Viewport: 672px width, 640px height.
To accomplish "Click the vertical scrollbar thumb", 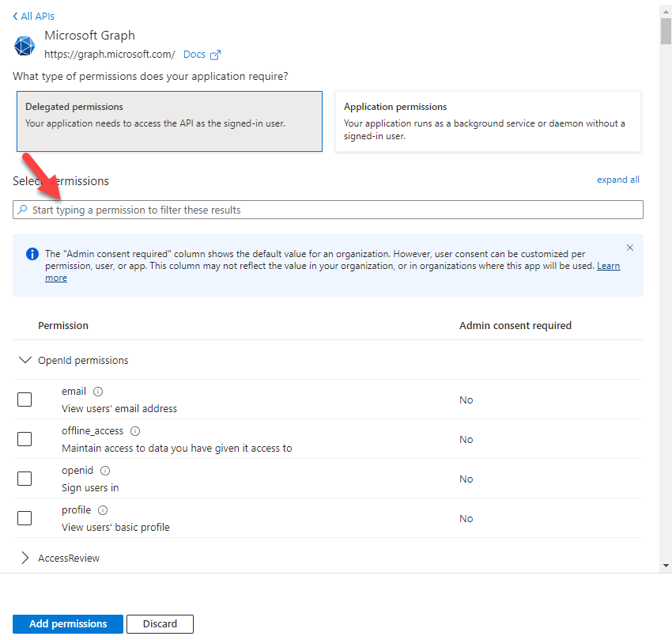I will [666, 32].
